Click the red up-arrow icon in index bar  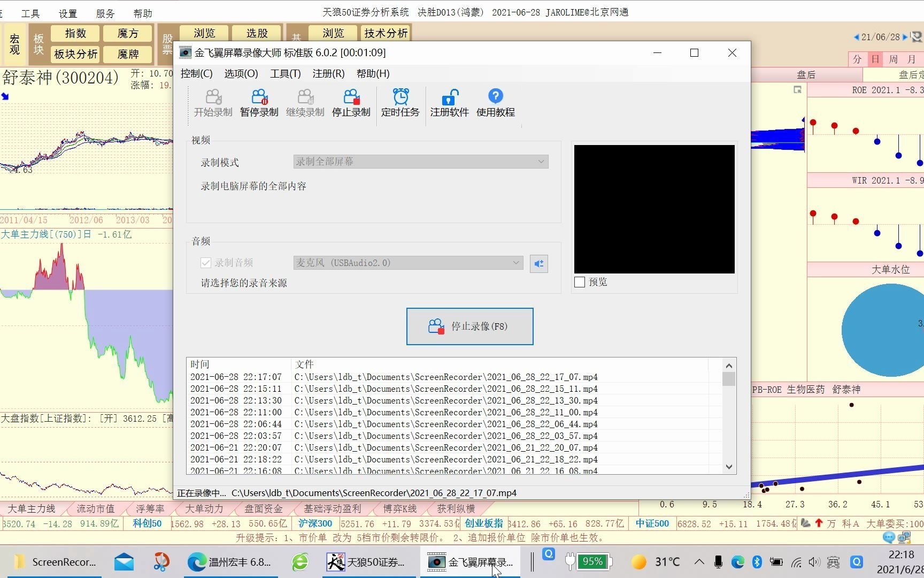pos(819,523)
